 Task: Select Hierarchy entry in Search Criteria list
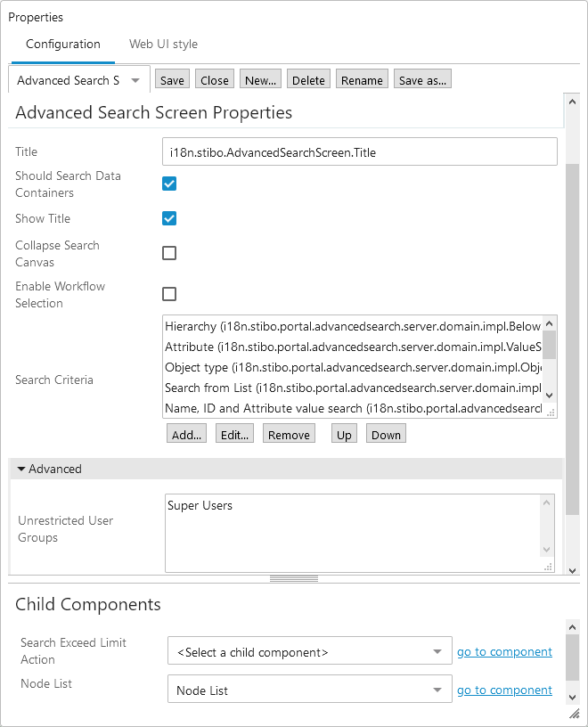click(353, 326)
